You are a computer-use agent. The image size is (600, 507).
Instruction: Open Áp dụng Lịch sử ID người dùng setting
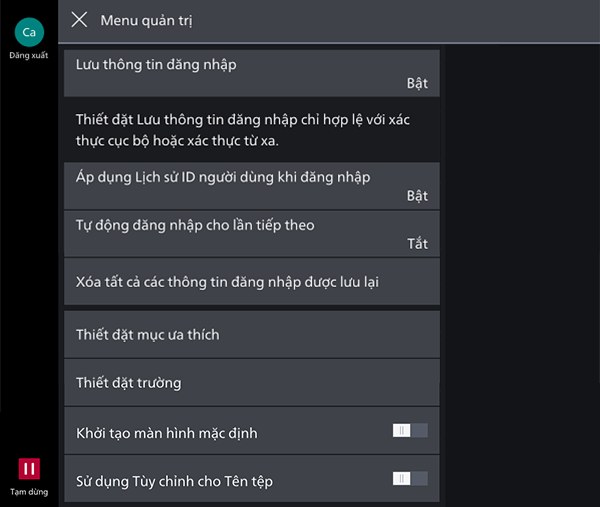tap(252, 186)
